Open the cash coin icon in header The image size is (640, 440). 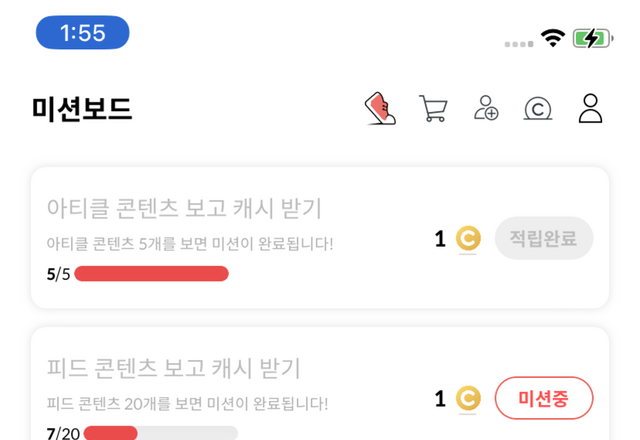pyautogui.click(x=538, y=108)
